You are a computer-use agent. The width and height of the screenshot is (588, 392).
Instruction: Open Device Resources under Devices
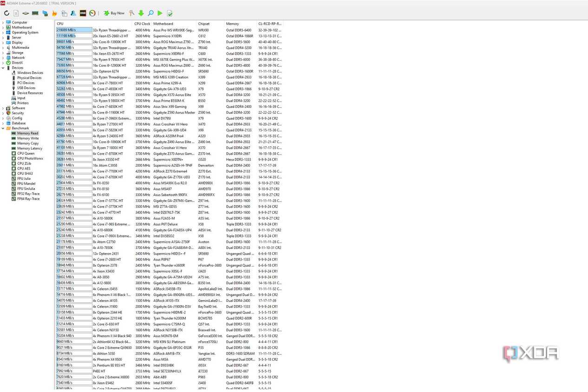pos(30,93)
